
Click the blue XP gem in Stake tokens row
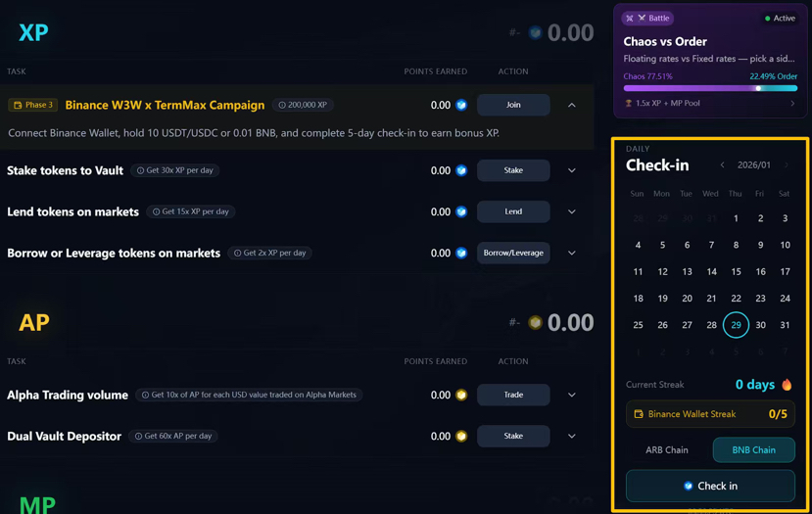(x=461, y=170)
